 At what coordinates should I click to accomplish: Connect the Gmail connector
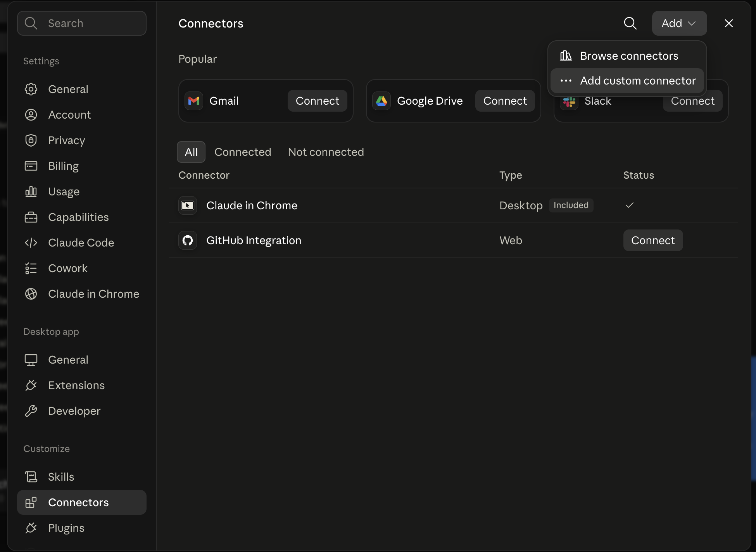point(317,101)
